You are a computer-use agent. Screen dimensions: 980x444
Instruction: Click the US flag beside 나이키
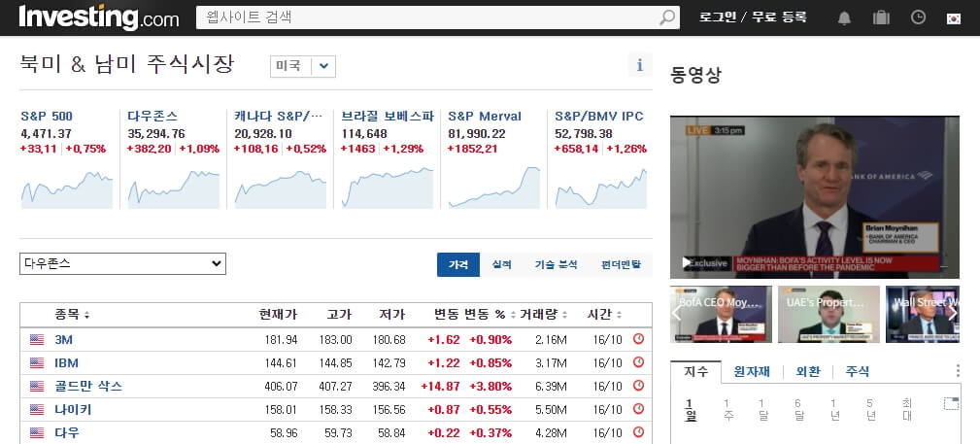coord(37,410)
